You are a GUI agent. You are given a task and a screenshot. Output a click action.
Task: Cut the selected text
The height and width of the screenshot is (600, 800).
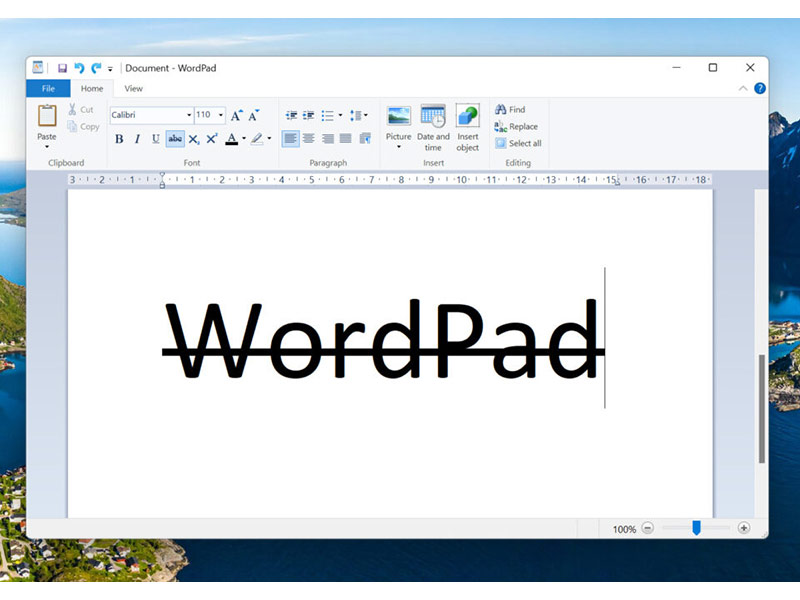pos(81,109)
